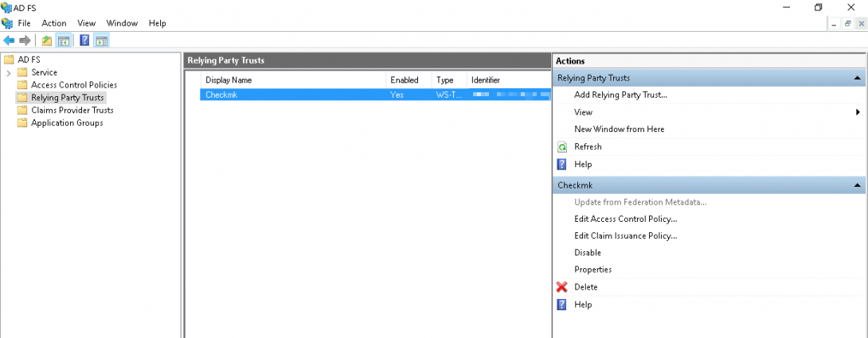Restore down the AD FS main window
Image resolution: width=868 pixels, height=338 pixels.
(x=818, y=7)
